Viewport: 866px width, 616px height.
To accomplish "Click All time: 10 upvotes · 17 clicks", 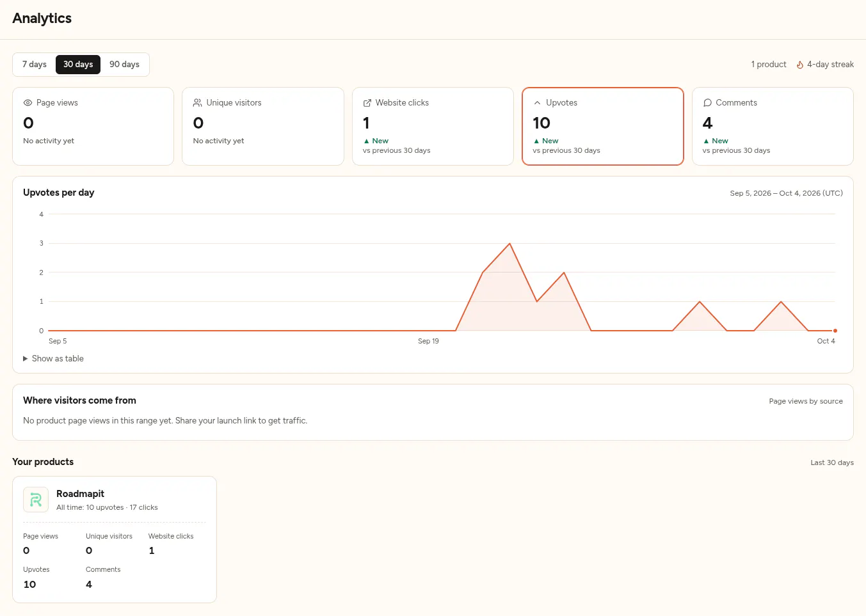I will point(107,507).
